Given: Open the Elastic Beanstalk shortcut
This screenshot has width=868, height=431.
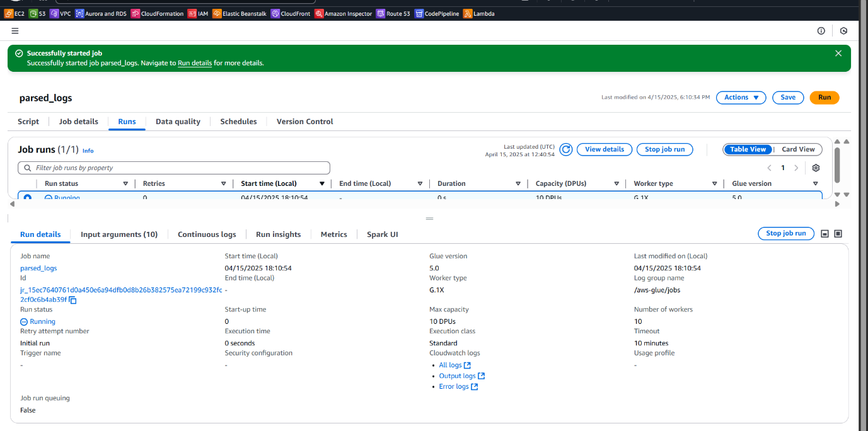Looking at the screenshot, I should (x=240, y=13).
